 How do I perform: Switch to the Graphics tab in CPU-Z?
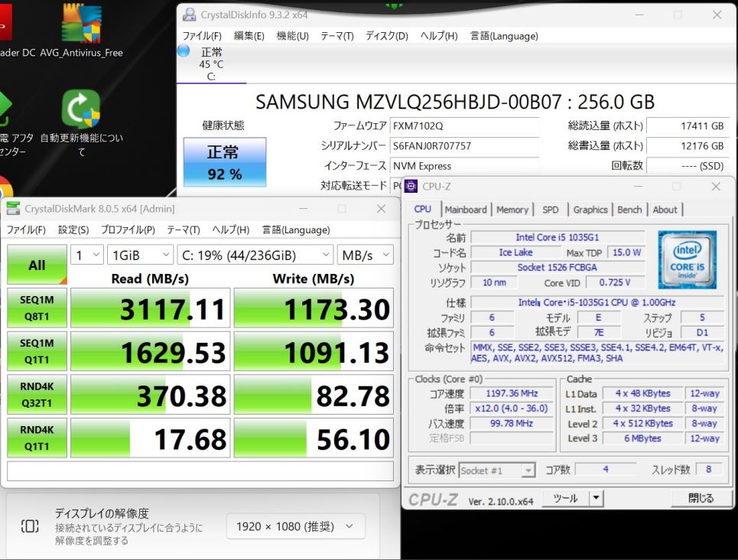click(x=590, y=210)
